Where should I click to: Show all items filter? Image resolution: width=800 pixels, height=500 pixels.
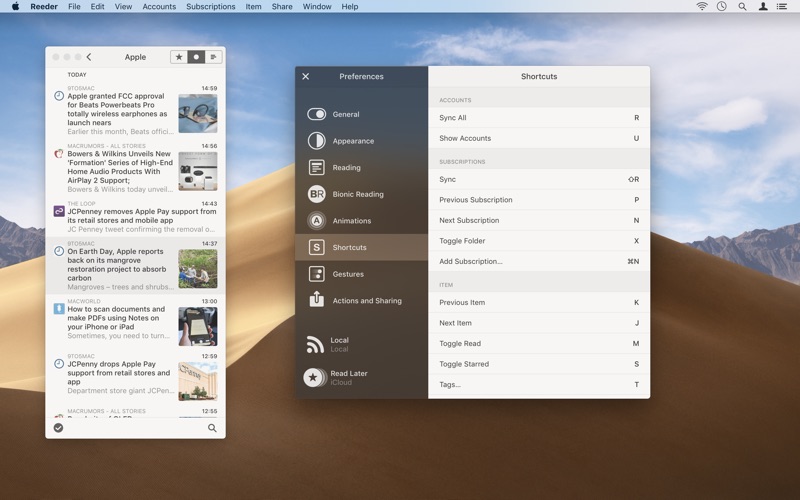coord(213,57)
